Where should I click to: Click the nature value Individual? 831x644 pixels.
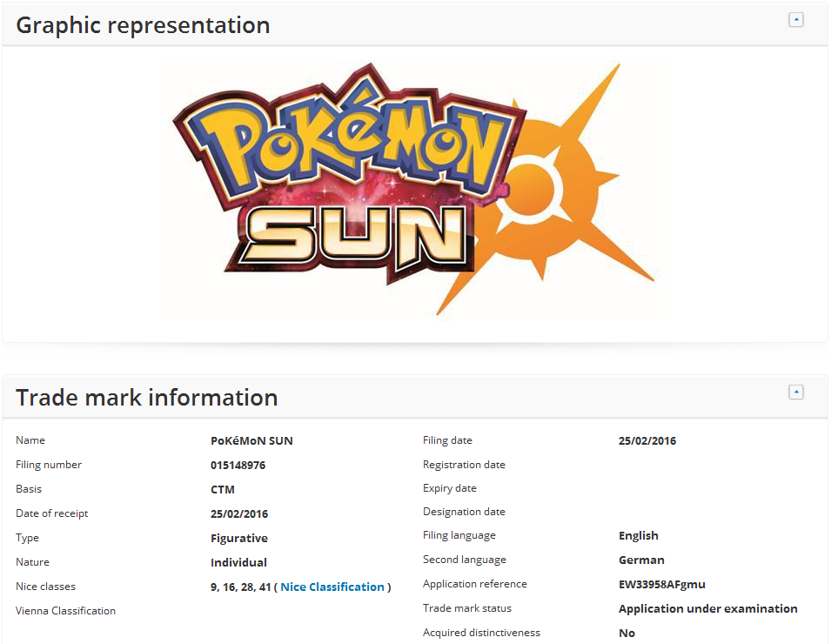[x=238, y=562]
